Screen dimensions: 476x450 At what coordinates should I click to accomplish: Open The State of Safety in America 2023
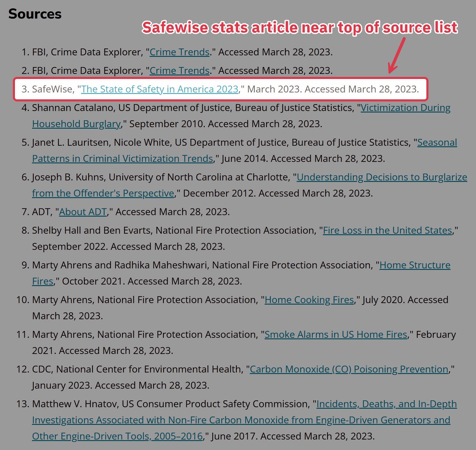160,89
